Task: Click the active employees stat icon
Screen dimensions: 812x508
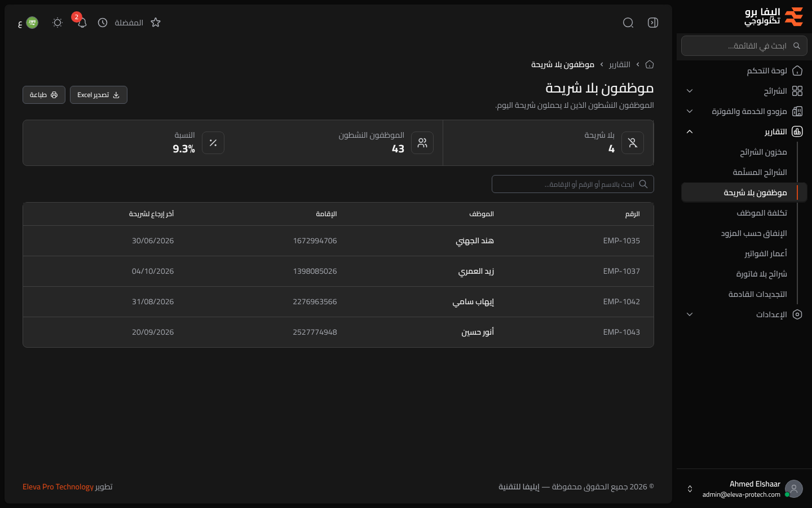Action: pyautogui.click(x=422, y=143)
